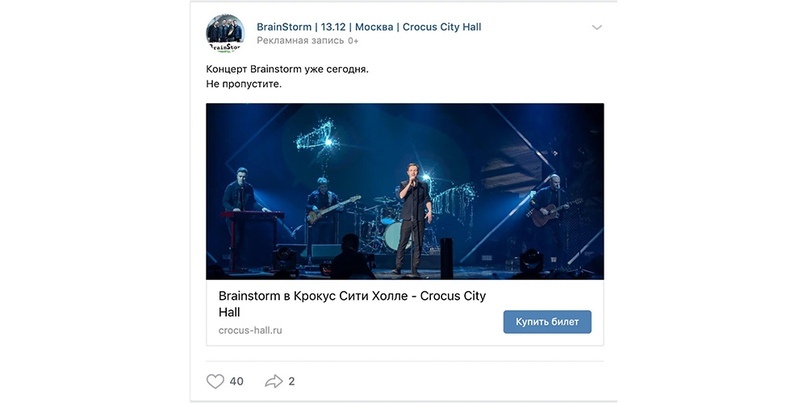Open the crocus-hall.ru domain link
Image resolution: width=807 pixels, height=403 pixels.
250,330
